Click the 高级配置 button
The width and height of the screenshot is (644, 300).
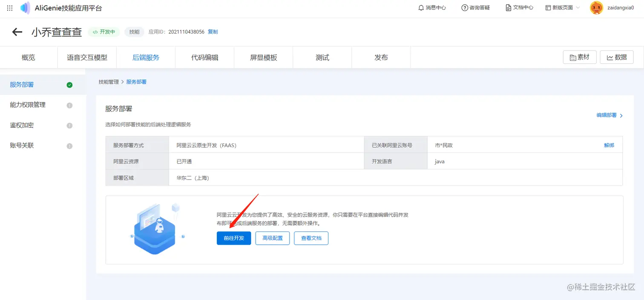click(273, 238)
